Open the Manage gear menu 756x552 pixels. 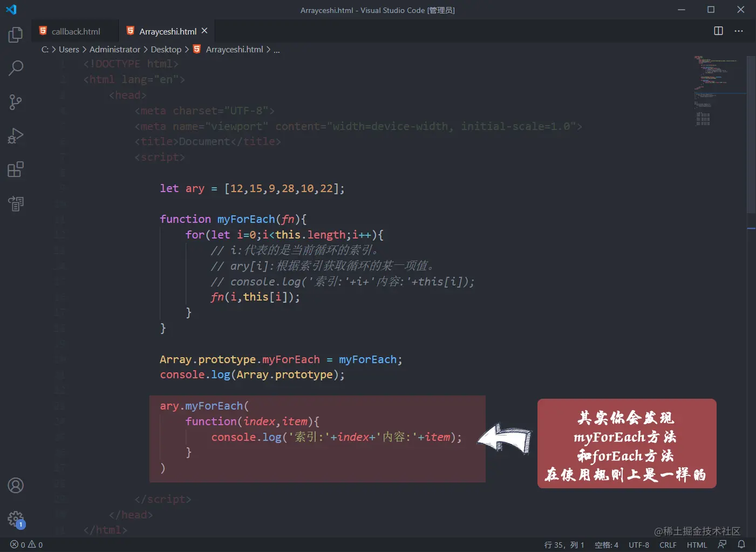coord(16,519)
